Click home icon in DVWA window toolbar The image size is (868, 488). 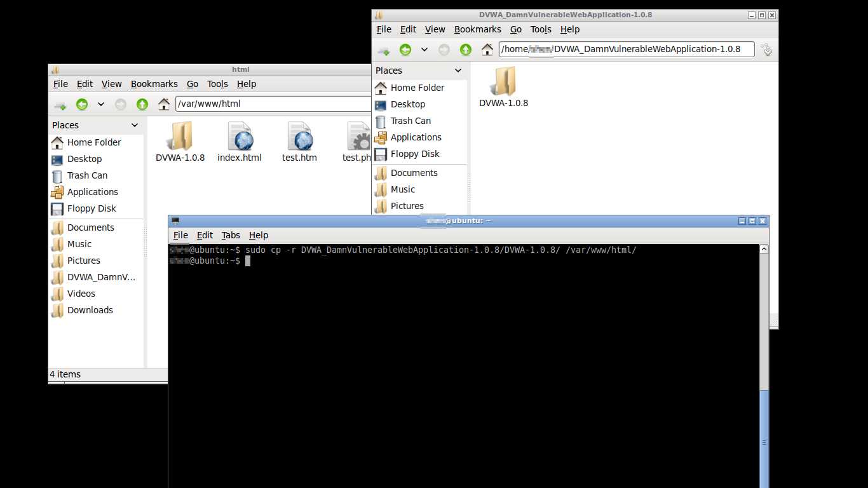click(x=487, y=50)
